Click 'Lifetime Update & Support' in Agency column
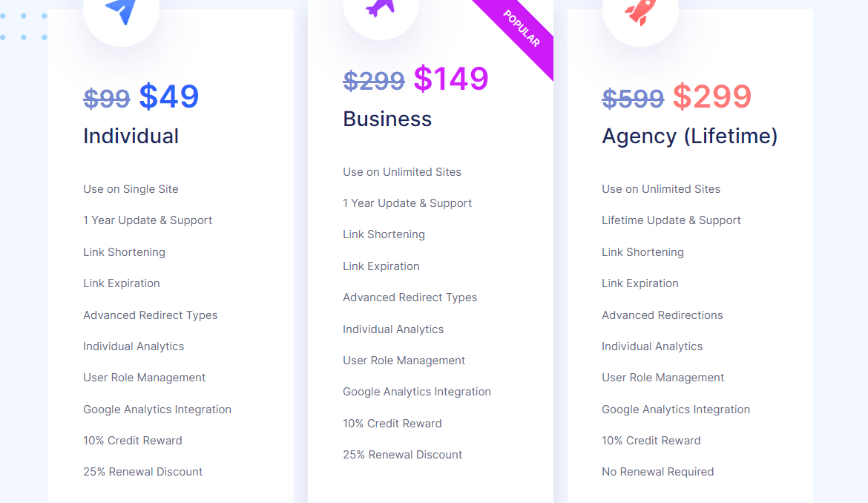This screenshot has width=868, height=503. pos(671,220)
